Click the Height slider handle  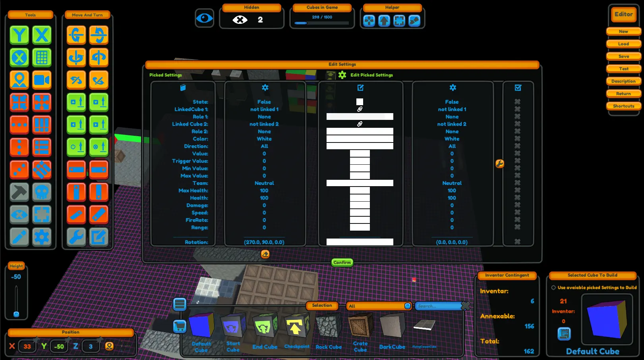coord(16,314)
